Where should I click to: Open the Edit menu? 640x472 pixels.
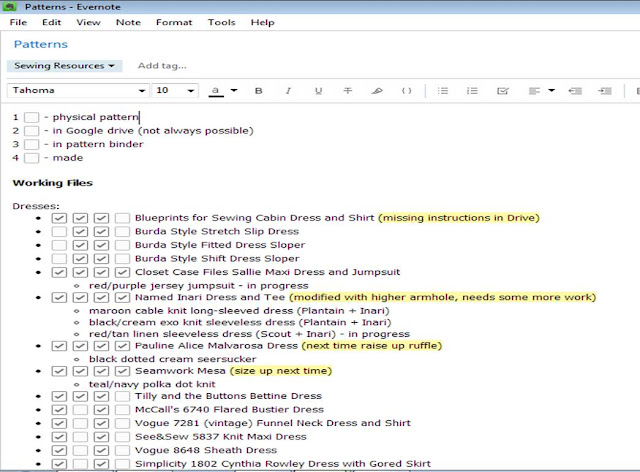51,22
